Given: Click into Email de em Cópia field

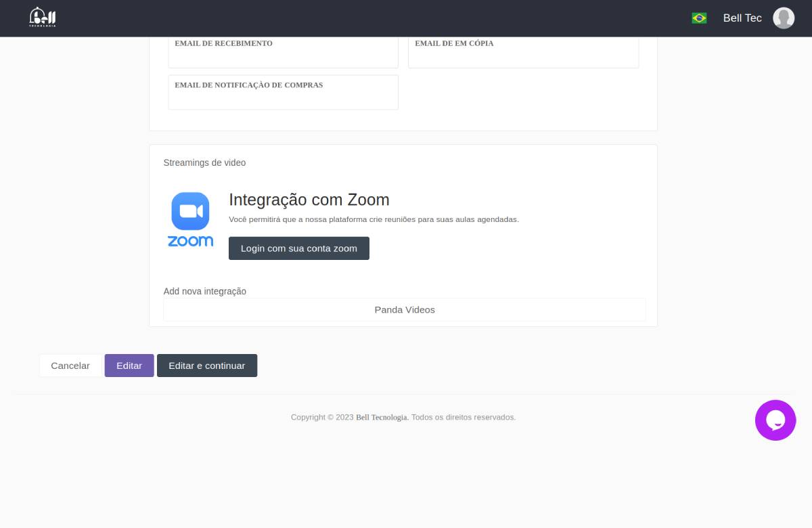Looking at the screenshot, I should 523,57.
